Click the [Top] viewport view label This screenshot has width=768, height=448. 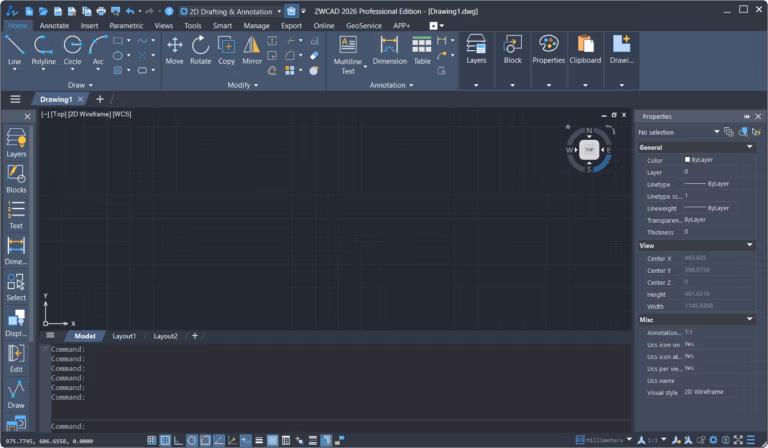(58, 114)
